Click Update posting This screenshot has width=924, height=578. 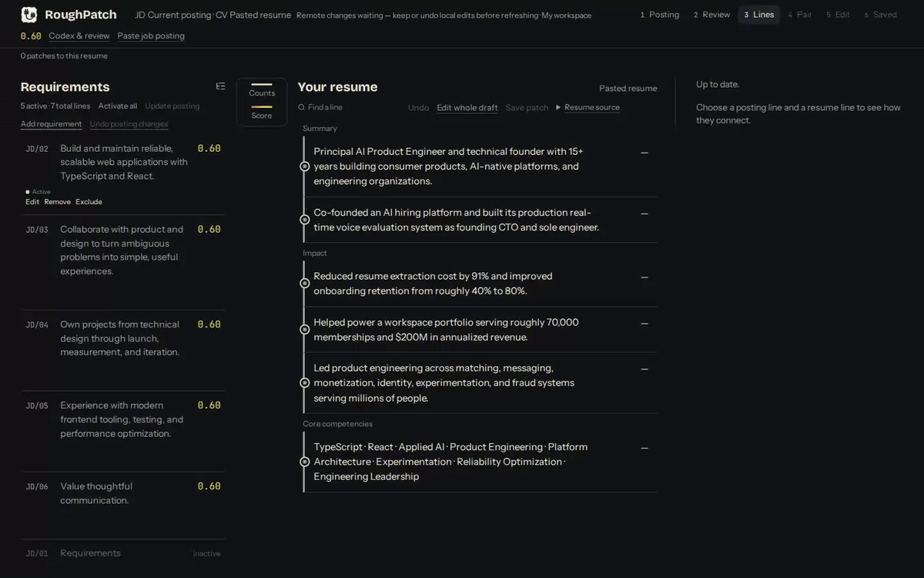[172, 106]
